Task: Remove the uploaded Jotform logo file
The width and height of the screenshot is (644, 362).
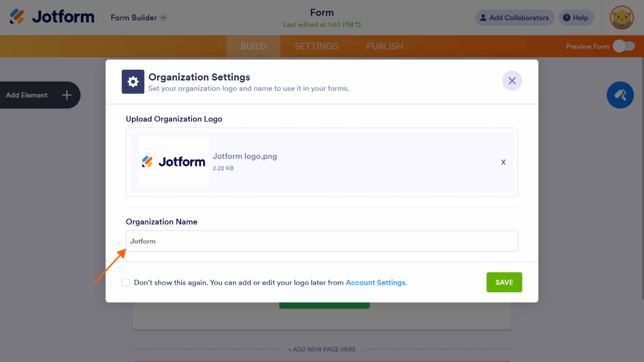Action: coord(503,162)
